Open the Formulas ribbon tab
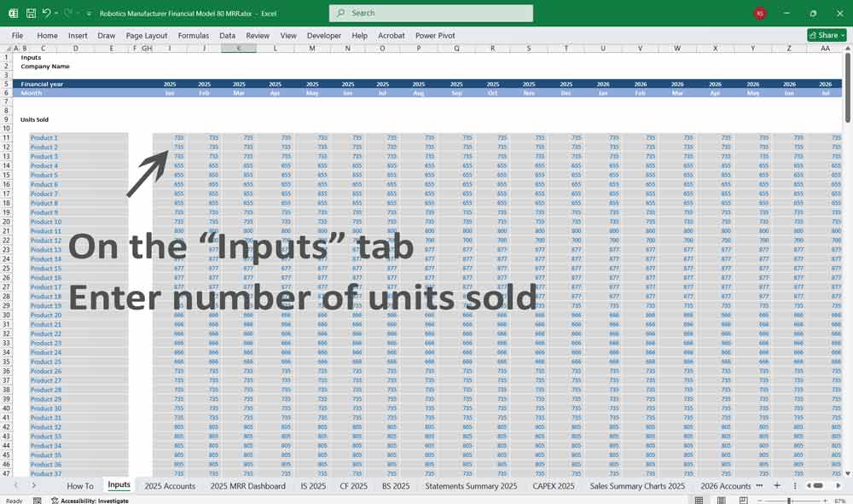The image size is (853, 504). point(194,36)
